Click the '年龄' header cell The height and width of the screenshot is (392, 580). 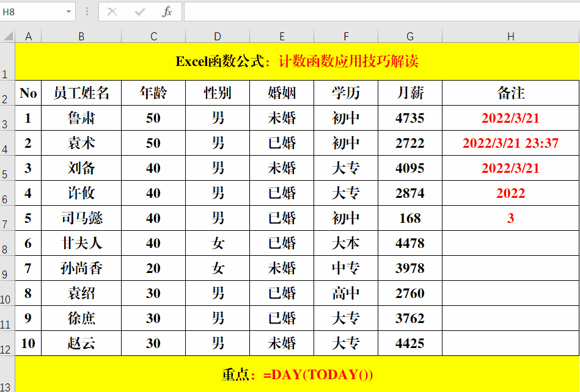coord(153,93)
